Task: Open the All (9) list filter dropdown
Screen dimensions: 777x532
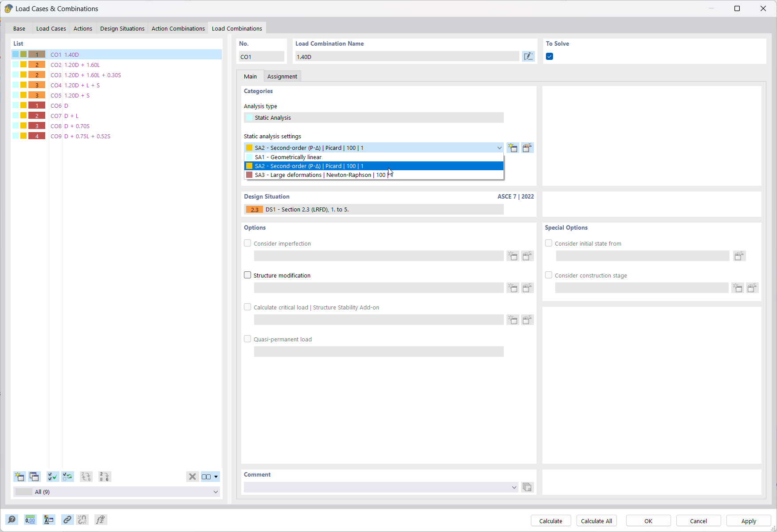Action: (216, 492)
